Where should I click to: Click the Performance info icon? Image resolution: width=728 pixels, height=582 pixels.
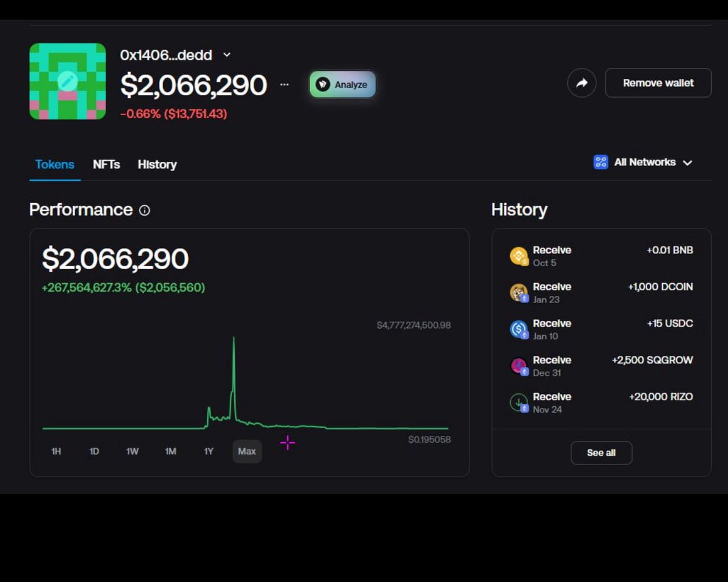tap(144, 211)
